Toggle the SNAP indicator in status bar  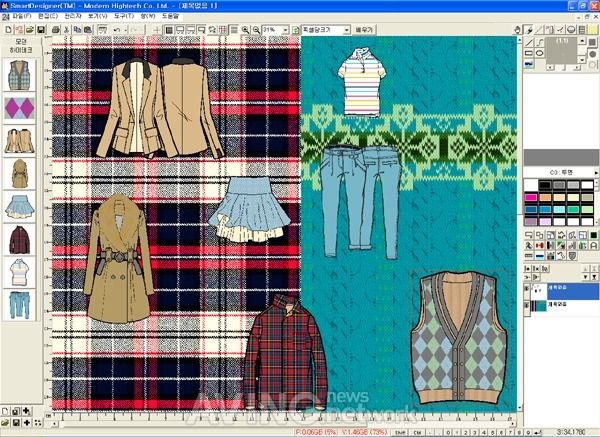click(x=400, y=432)
